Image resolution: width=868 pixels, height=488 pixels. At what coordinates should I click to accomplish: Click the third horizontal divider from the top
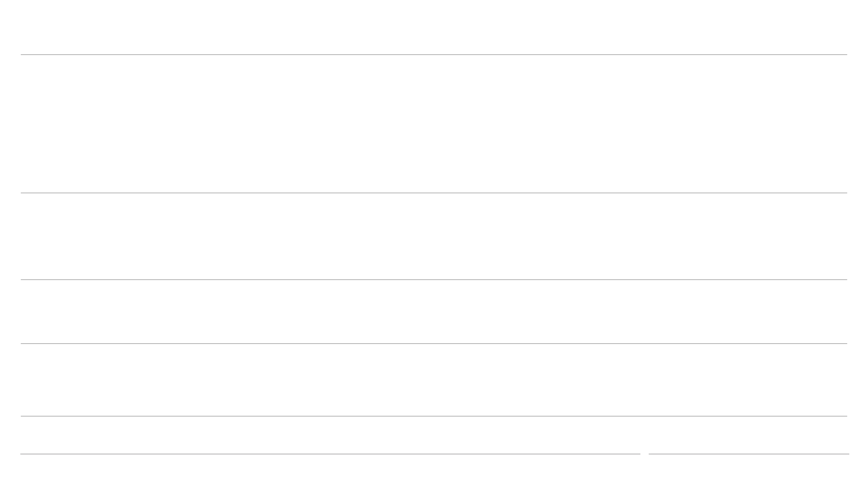434,279
